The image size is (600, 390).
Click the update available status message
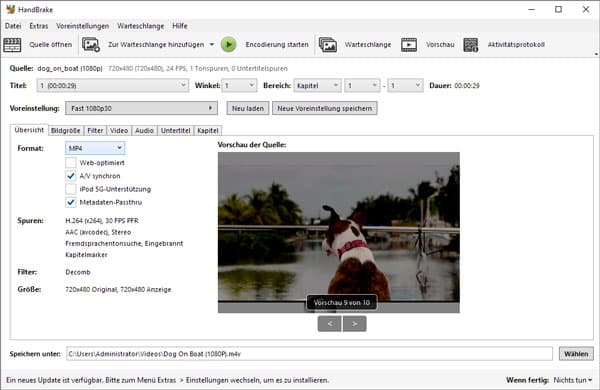(x=168, y=380)
